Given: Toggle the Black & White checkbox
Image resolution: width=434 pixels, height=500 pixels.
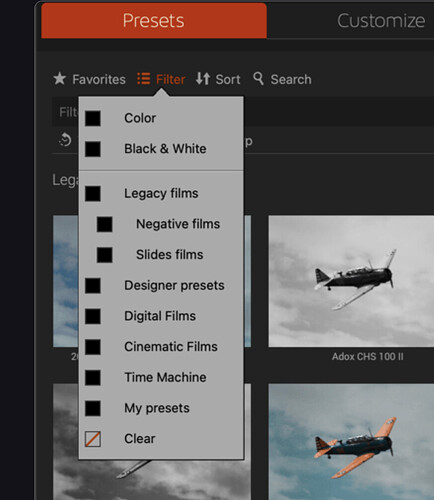Looking at the screenshot, I should [93, 149].
